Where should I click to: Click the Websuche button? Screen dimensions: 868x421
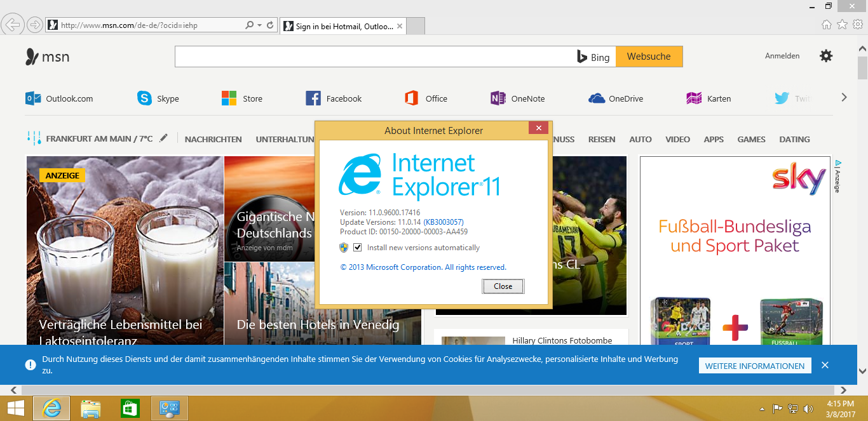click(649, 57)
